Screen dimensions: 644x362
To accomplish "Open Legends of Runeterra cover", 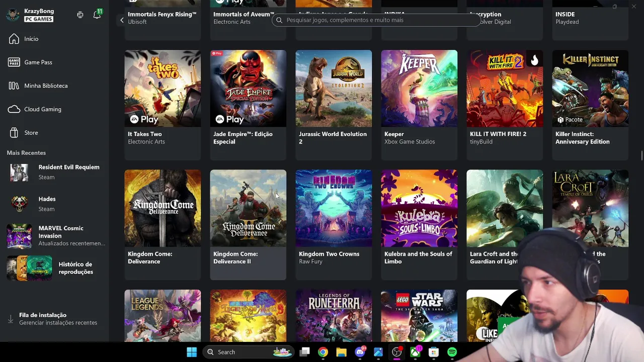I will [334, 316].
